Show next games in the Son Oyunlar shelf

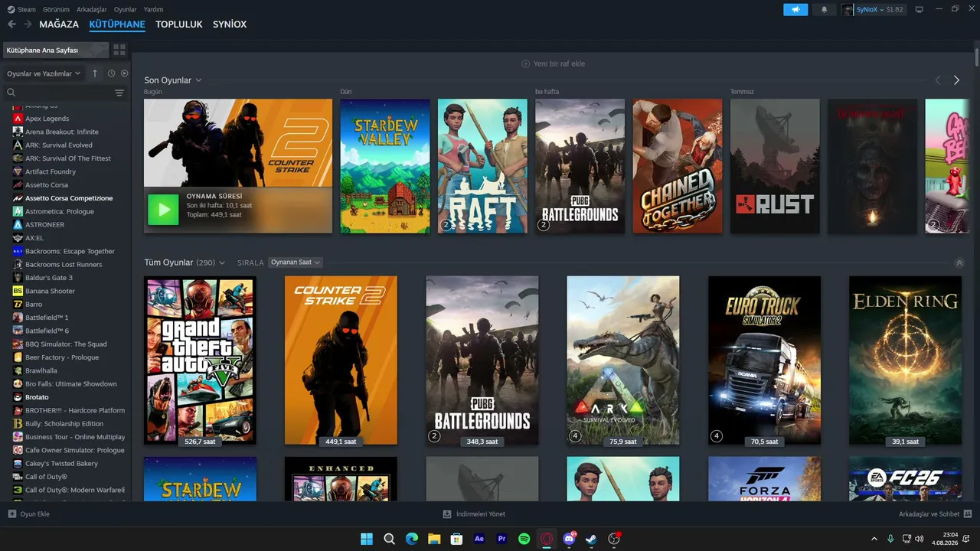pyautogui.click(x=956, y=80)
